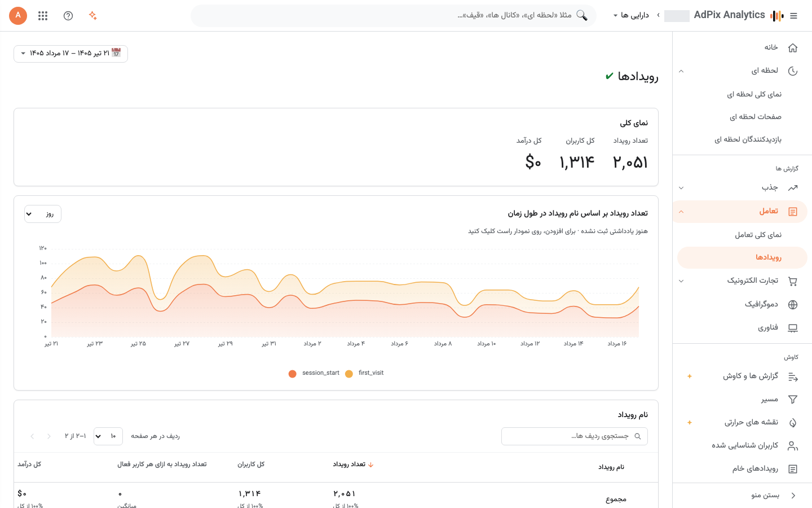812x508 pixels.
Task: Open the دارایی ها property dropdown
Action: coord(631,15)
